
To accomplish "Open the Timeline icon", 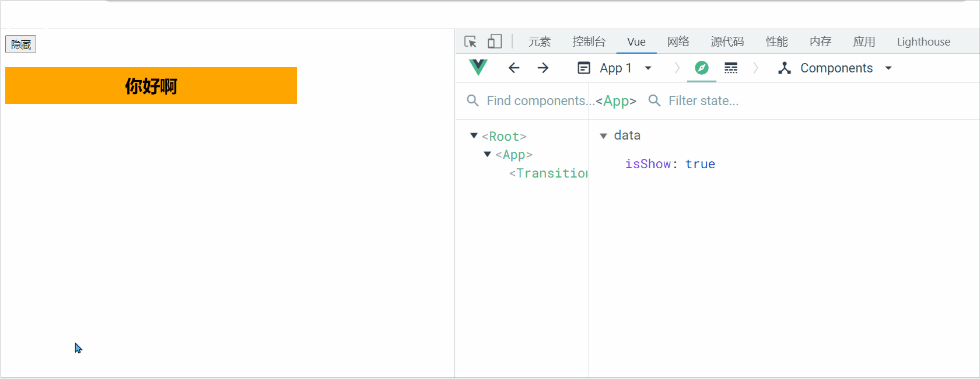I will (731, 68).
